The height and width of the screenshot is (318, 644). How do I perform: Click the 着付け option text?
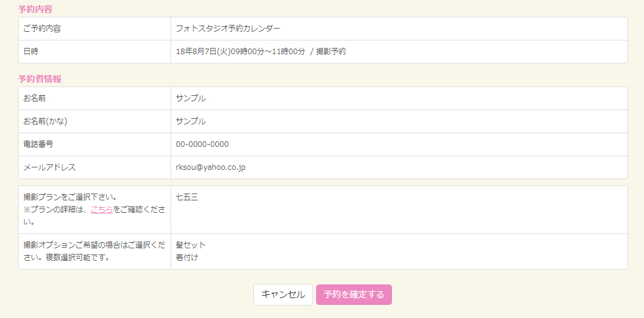click(x=187, y=257)
